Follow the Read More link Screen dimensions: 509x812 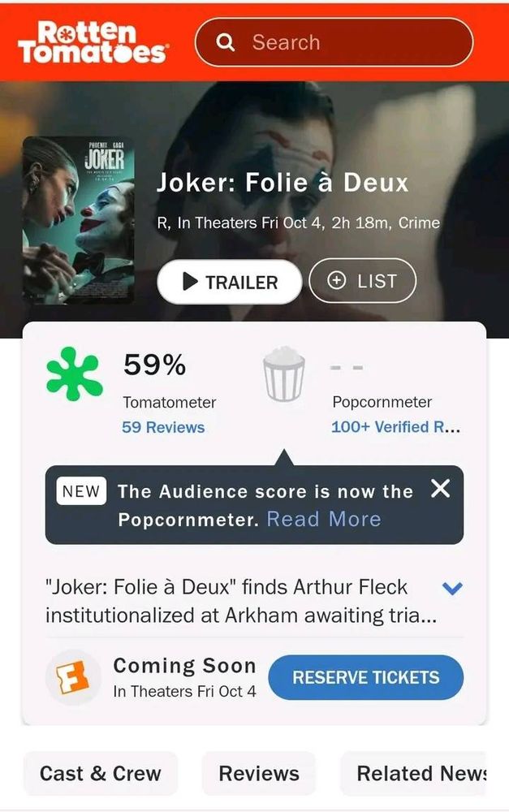click(324, 519)
